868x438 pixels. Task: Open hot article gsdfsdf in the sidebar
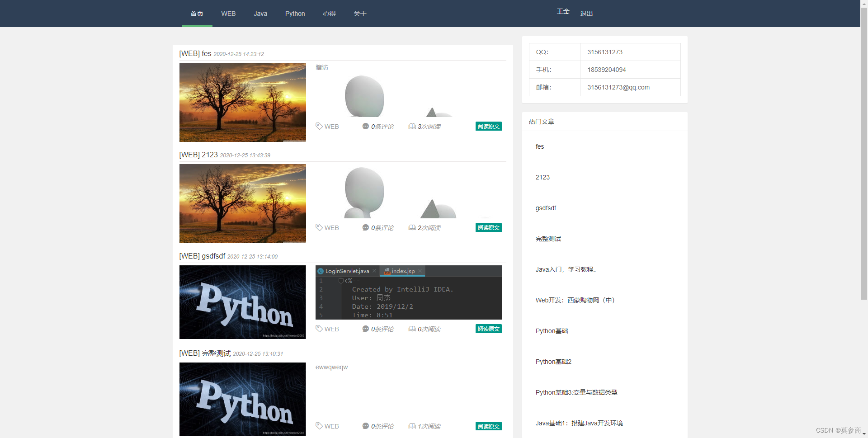546,208
